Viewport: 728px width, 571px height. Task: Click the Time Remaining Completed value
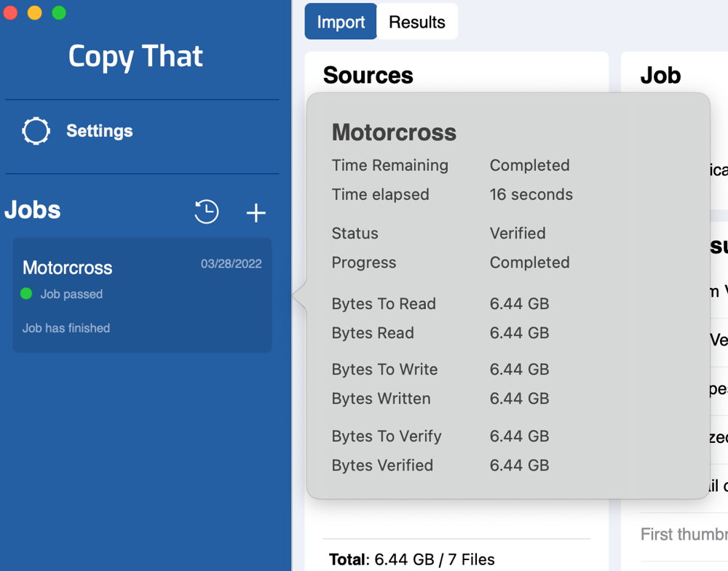[x=530, y=165]
